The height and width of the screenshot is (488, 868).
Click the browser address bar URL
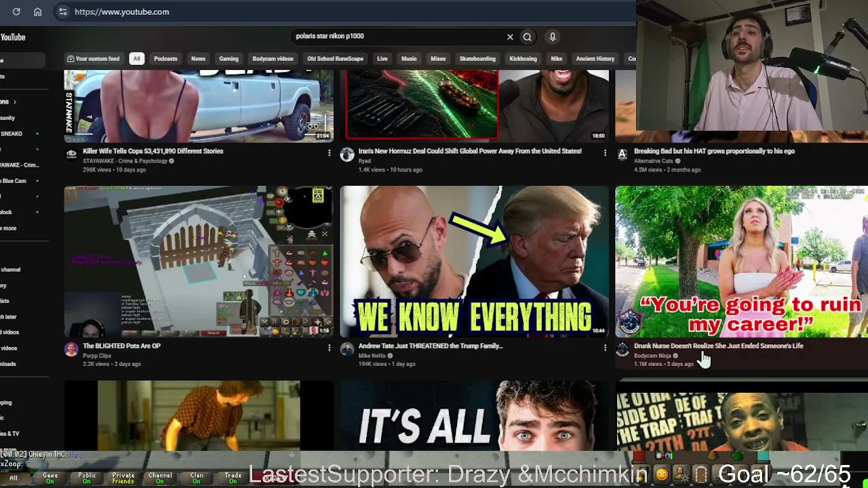pyautogui.click(x=122, y=12)
